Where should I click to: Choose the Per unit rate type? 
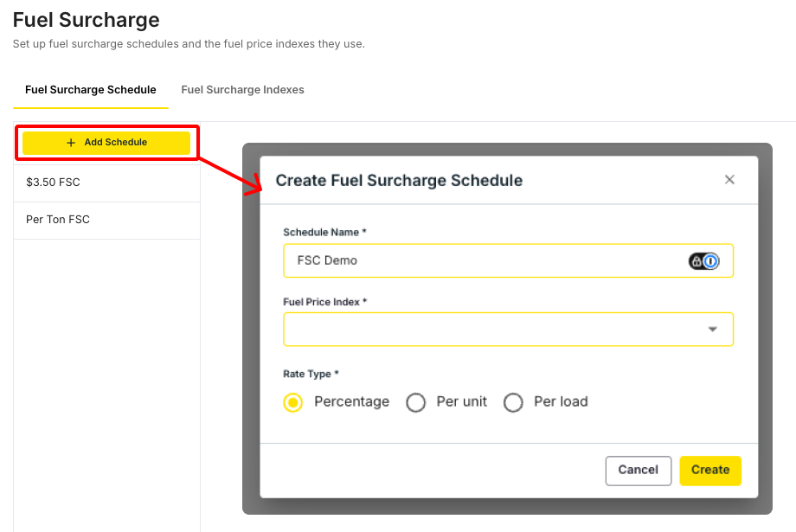pos(416,402)
